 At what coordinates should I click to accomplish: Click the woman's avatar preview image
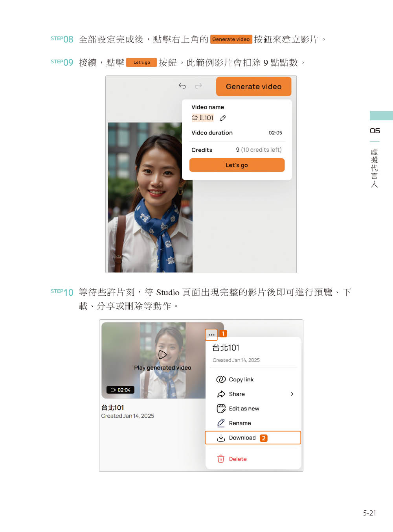pos(150,197)
